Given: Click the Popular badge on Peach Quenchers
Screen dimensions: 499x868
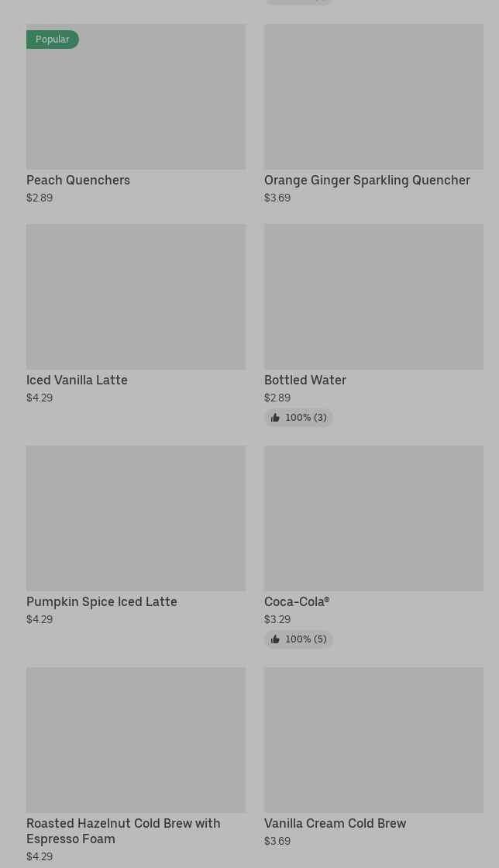Looking at the screenshot, I should point(52,40).
